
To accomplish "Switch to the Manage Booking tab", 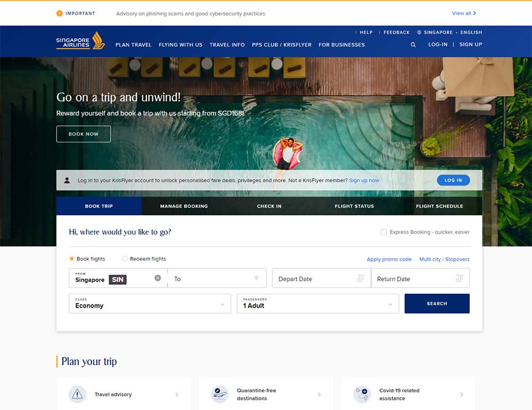I will click(184, 206).
